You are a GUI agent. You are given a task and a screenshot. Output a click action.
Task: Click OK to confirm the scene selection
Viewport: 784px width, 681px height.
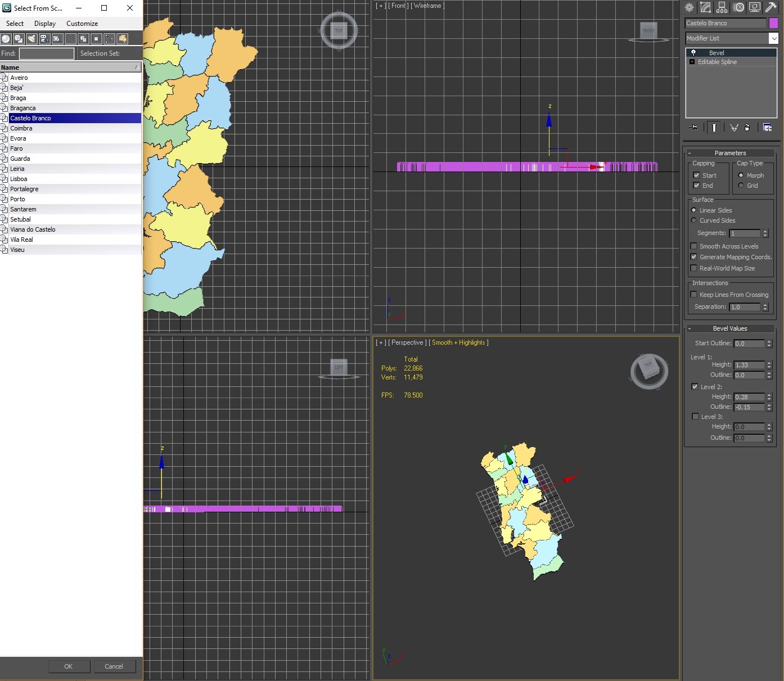tap(69, 666)
